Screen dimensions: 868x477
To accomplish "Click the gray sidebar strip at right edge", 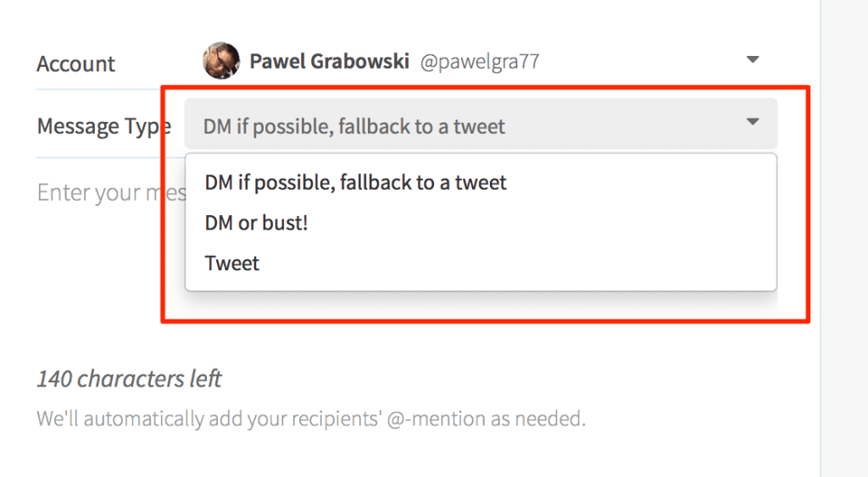I will pyautogui.click(x=844, y=239).
